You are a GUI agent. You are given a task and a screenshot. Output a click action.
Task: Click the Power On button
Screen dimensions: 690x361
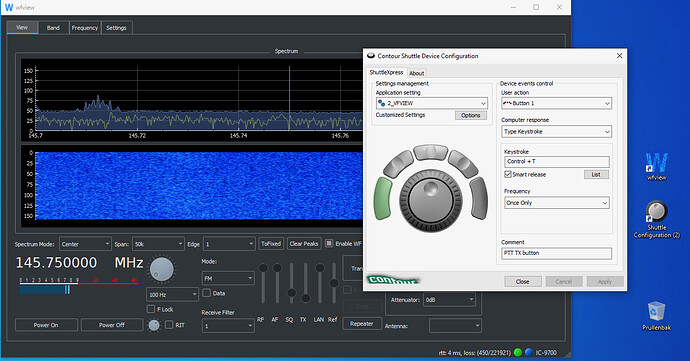pos(46,325)
